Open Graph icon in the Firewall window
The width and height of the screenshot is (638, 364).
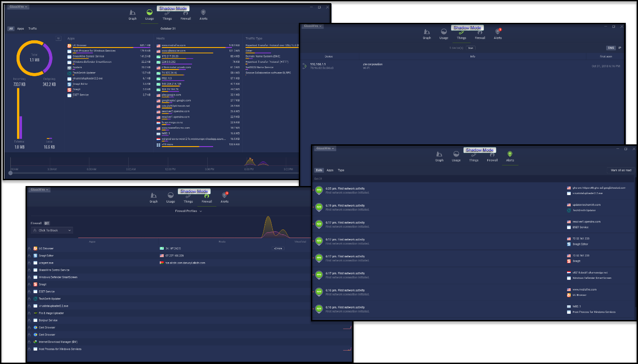click(x=153, y=195)
